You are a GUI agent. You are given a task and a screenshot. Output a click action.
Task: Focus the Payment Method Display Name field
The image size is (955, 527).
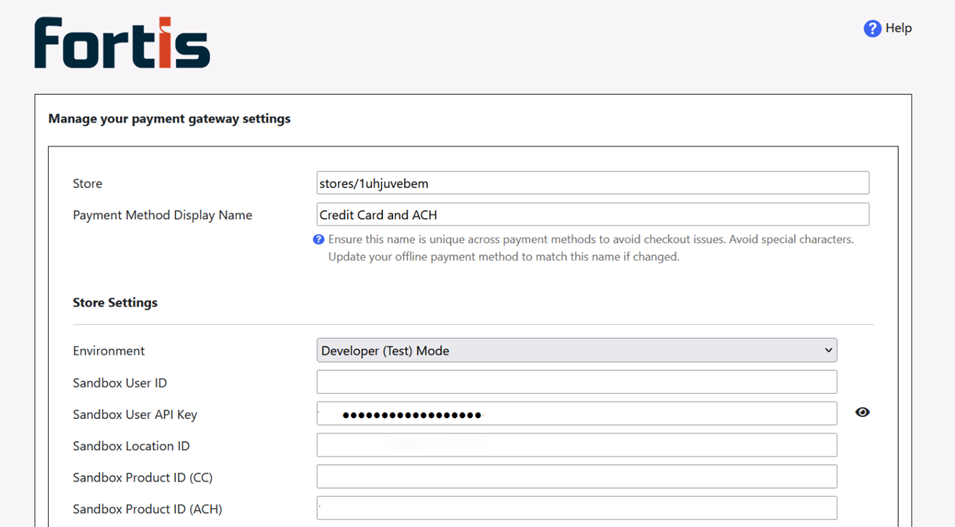pos(592,215)
